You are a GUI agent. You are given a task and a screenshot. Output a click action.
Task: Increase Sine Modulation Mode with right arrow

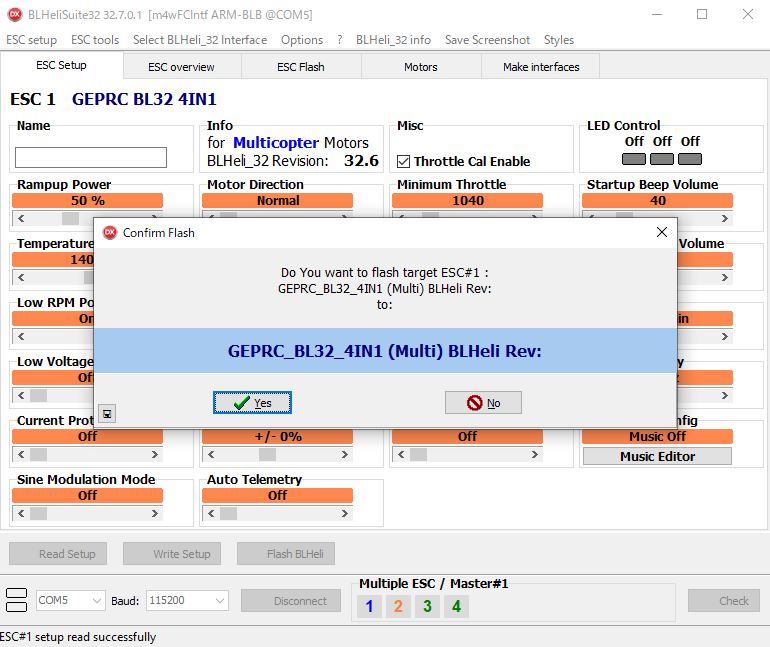pos(155,513)
